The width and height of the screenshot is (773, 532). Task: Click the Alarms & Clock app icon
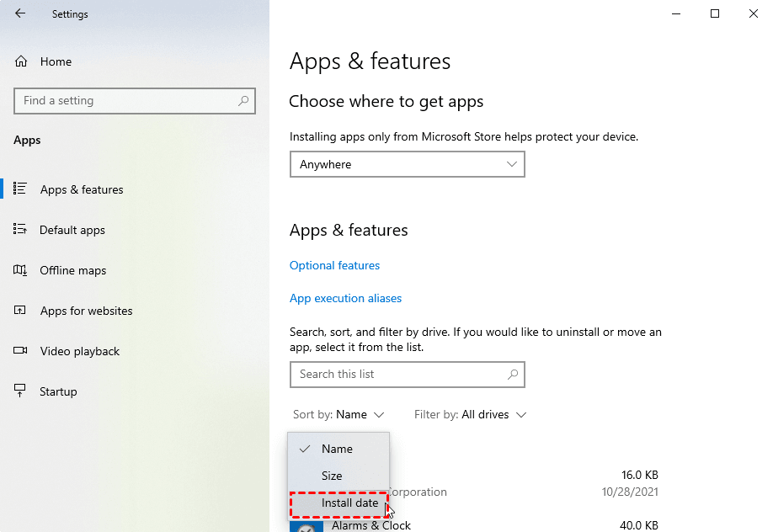click(307, 527)
